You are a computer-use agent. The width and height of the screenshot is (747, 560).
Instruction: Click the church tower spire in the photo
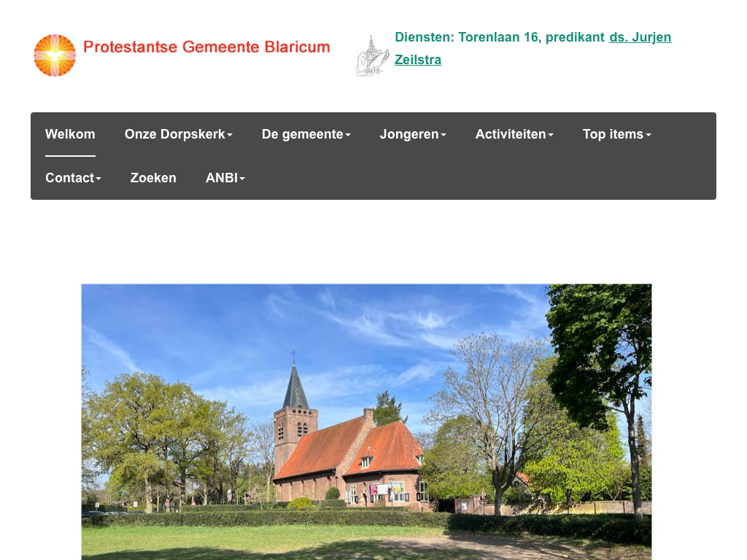(295, 386)
